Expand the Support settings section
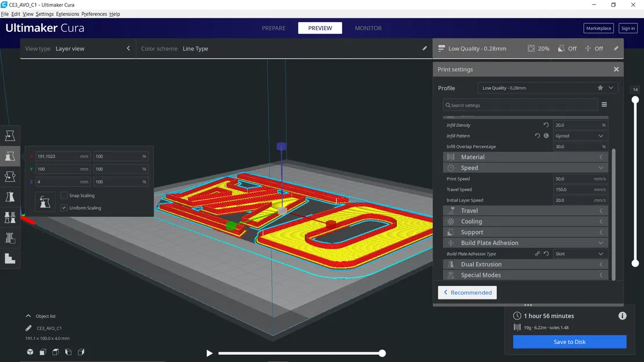The height and width of the screenshot is (362, 644). click(x=525, y=232)
